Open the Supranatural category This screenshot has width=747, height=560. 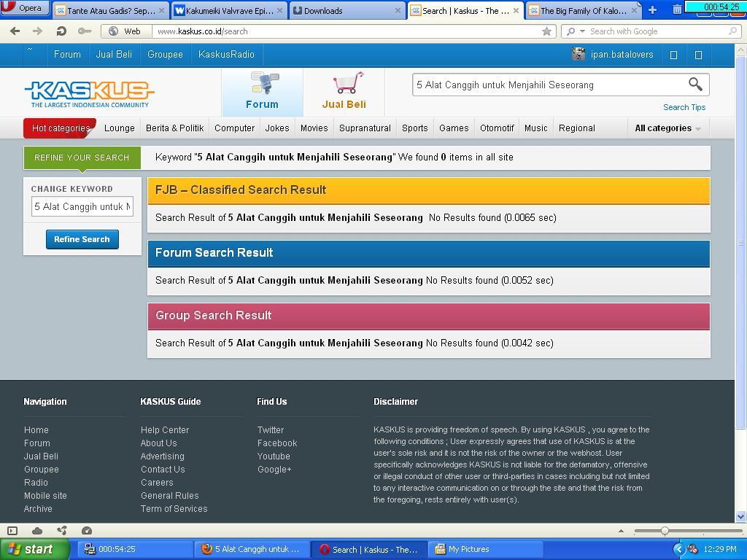click(365, 128)
